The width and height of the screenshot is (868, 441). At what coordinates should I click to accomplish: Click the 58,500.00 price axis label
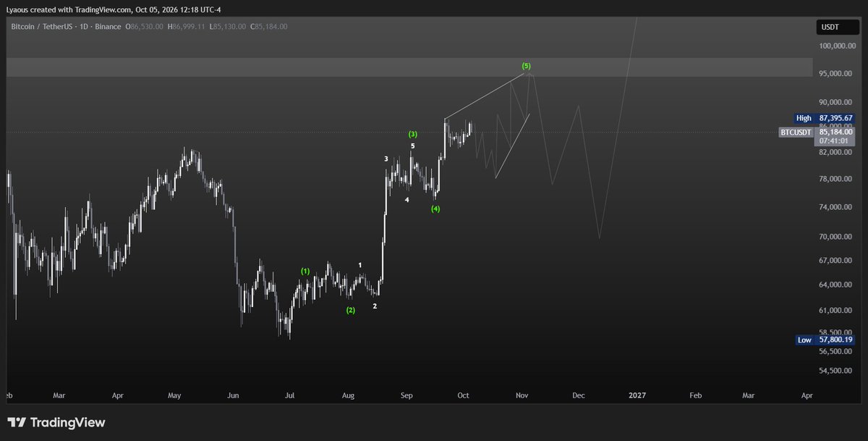(837, 332)
